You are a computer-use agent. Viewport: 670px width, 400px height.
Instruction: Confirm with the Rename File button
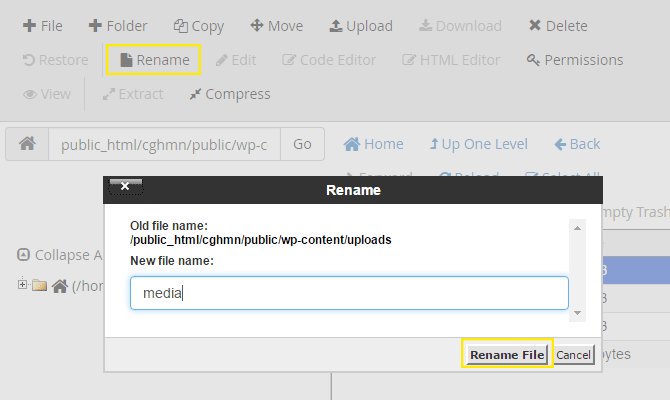point(507,355)
